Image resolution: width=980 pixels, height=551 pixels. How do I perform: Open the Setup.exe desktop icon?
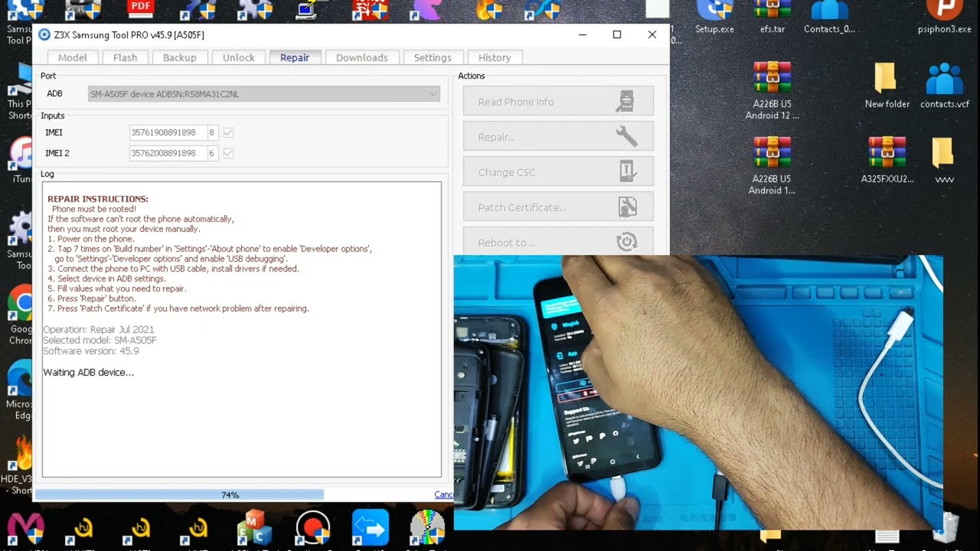point(714,17)
